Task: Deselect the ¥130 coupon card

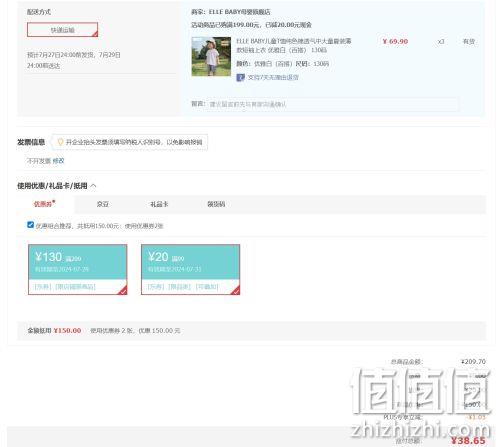Action: (x=78, y=269)
